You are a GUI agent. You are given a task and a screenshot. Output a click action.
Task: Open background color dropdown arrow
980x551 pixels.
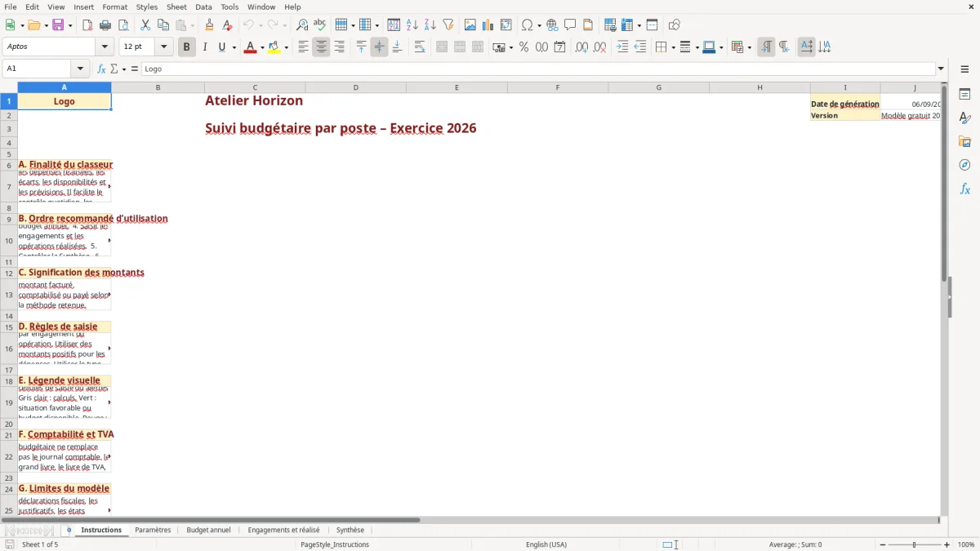click(x=286, y=47)
